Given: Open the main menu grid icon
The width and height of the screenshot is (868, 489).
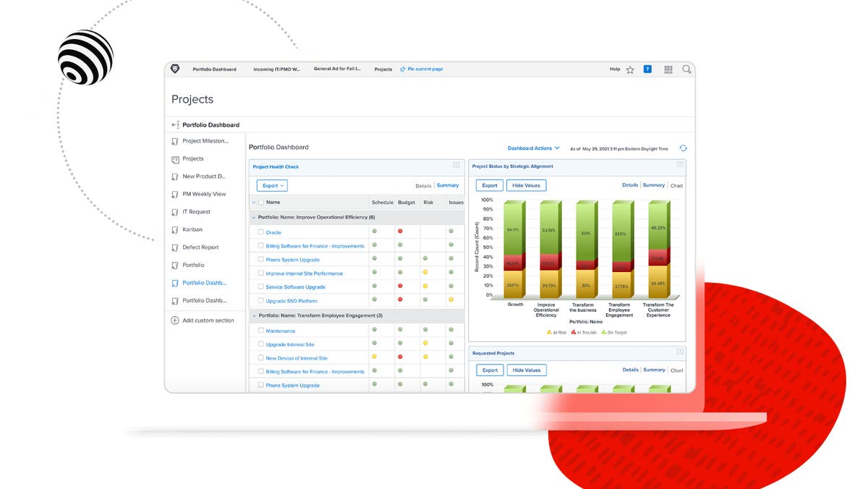Looking at the screenshot, I should pyautogui.click(x=668, y=69).
